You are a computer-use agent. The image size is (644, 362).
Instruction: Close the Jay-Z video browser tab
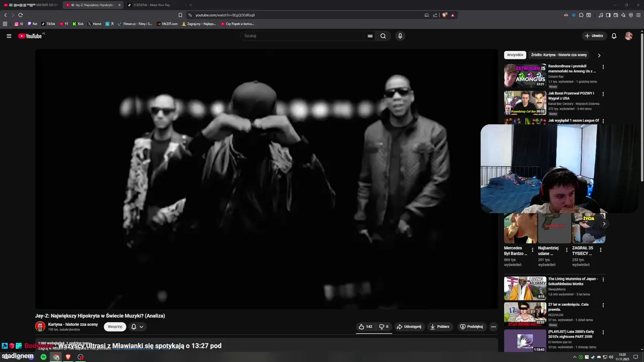119,5
